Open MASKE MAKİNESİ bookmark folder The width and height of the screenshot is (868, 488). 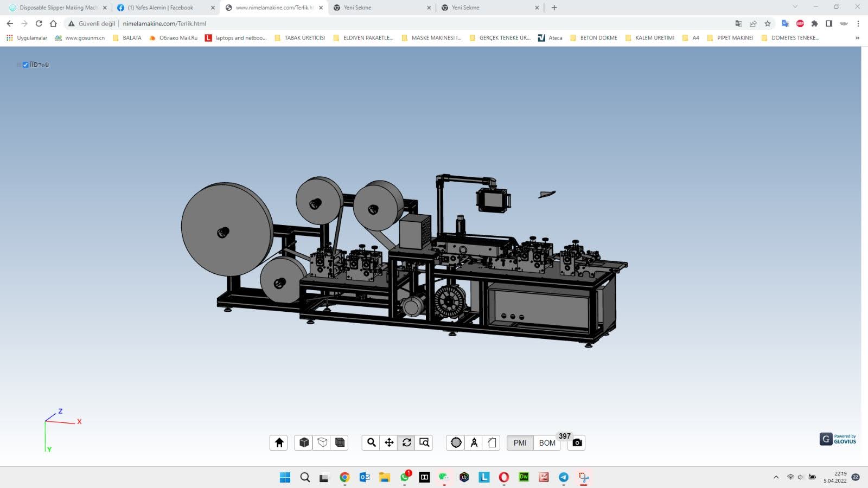[x=431, y=38]
